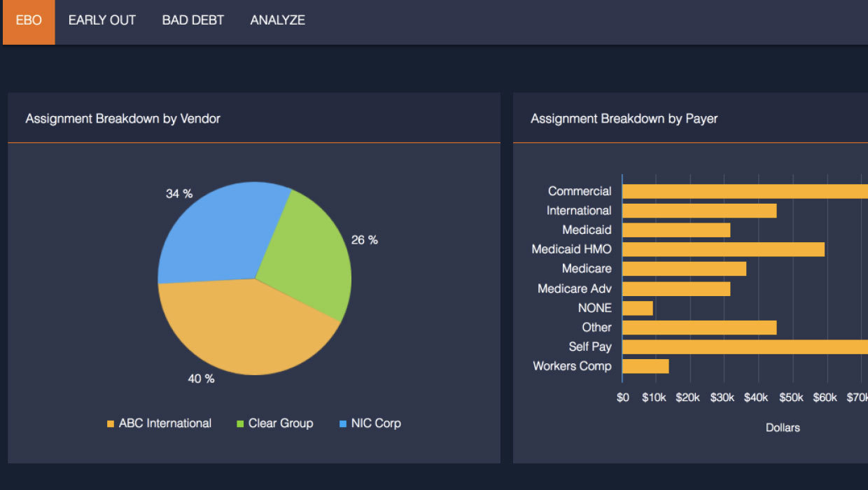868x490 pixels.
Task: Select the Medicare bar in chart
Action: [684, 269]
